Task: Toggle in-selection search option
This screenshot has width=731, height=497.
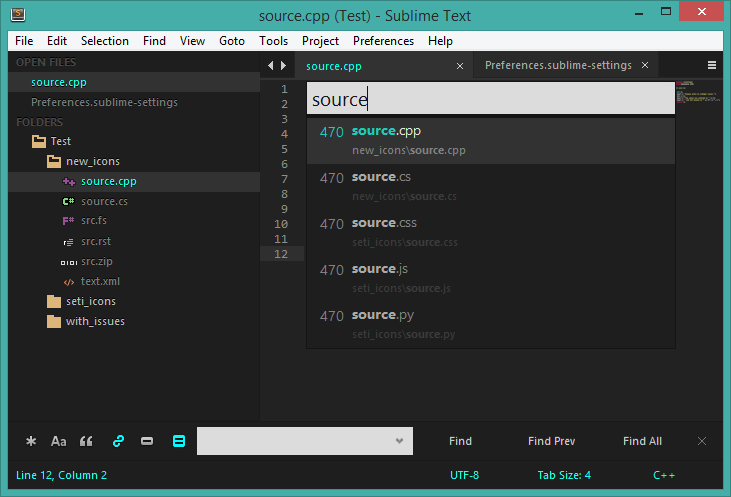Action: click(147, 441)
